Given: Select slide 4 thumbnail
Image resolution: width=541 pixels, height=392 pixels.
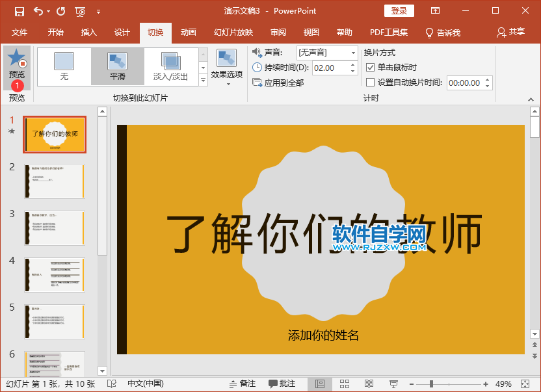Looking at the screenshot, I should tap(55, 275).
